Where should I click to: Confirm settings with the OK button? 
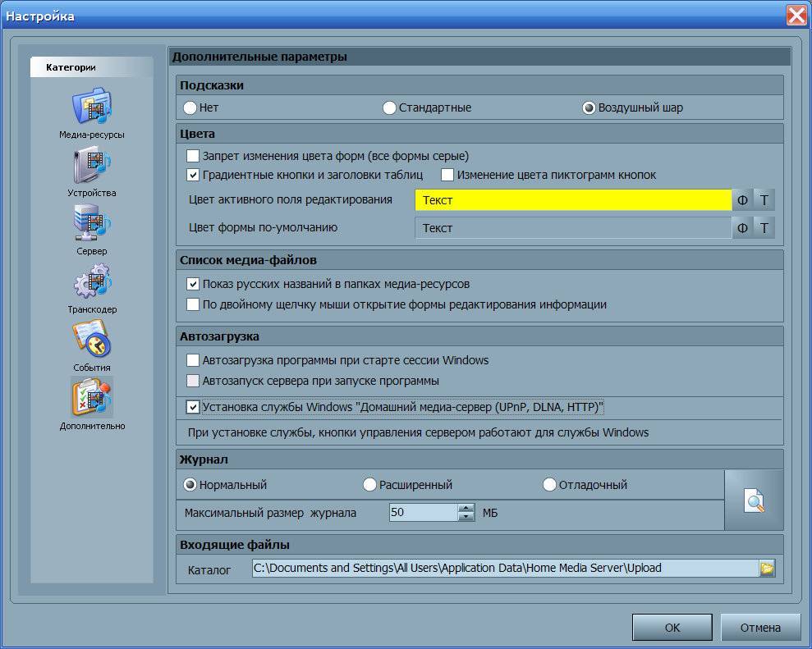(x=672, y=628)
